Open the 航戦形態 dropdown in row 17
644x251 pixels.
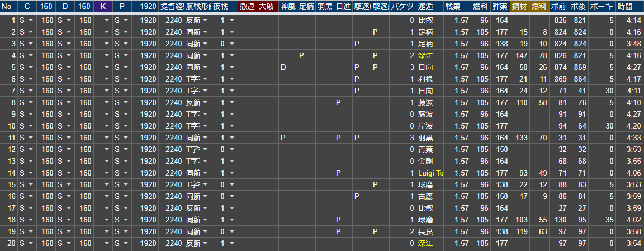pos(205,209)
